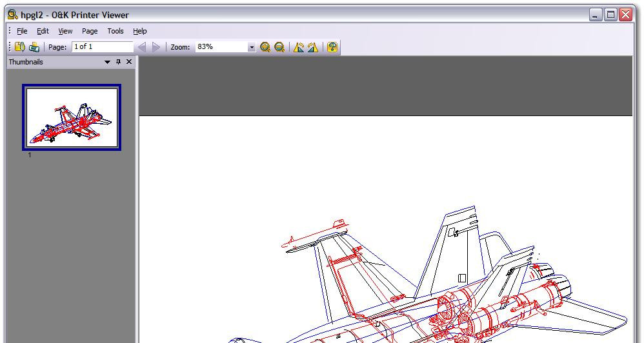Click the Zoom Out magnifier icon
The width and height of the screenshot is (644, 343).
[x=279, y=47]
